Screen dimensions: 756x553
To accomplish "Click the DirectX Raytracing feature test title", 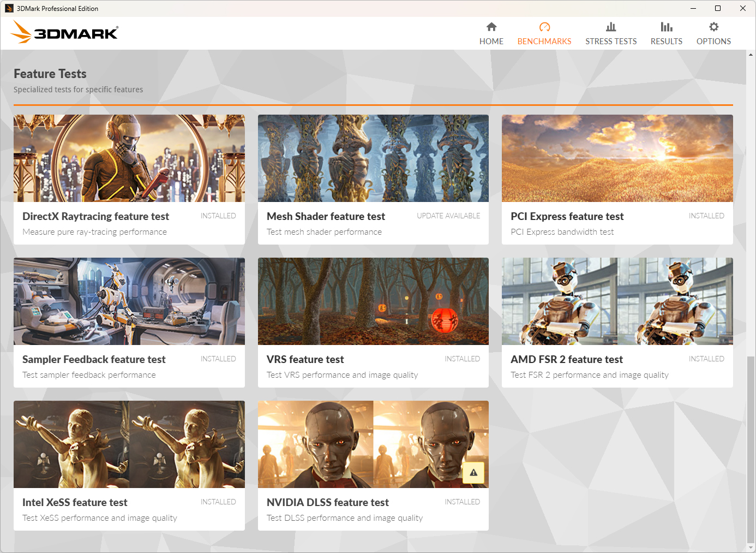I will (x=95, y=217).
